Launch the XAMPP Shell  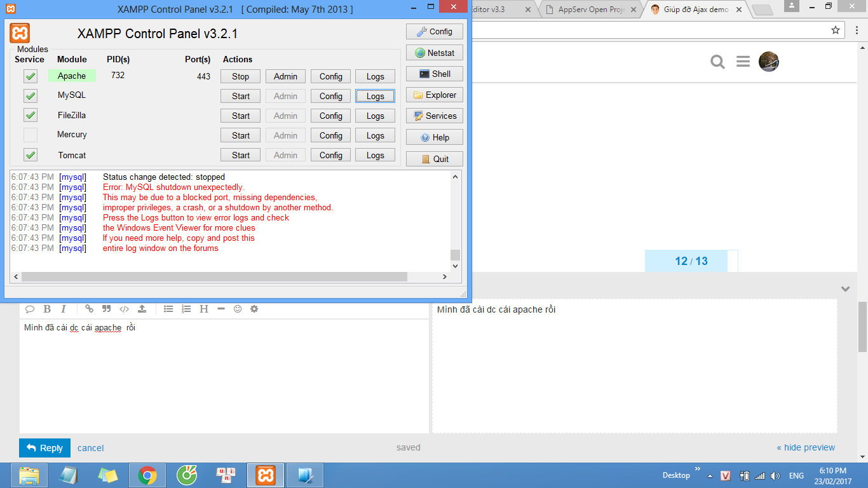435,74
